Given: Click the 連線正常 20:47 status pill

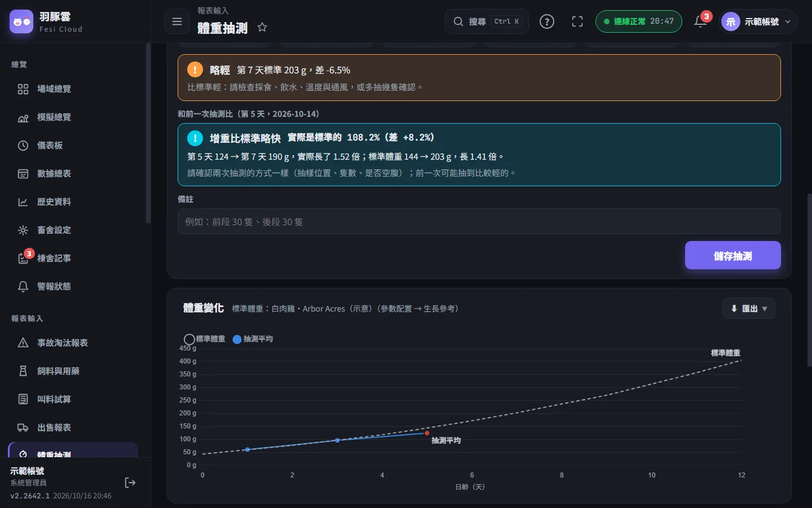Looking at the screenshot, I should pos(638,21).
